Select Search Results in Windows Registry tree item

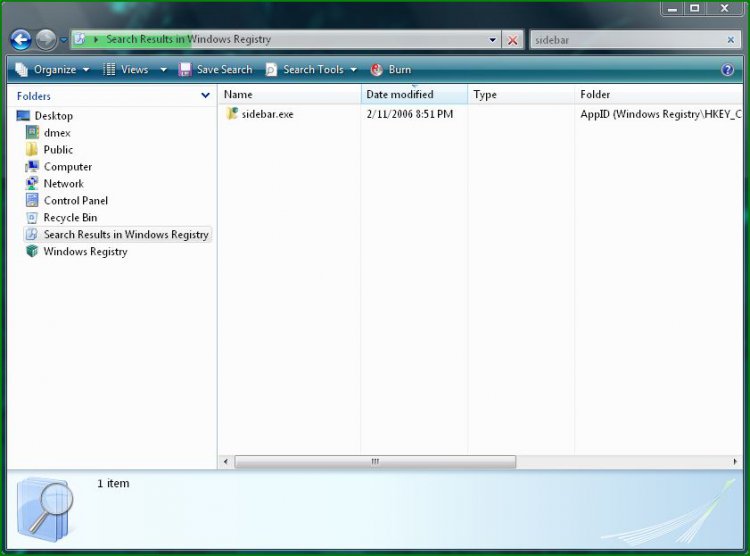pos(117,234)
